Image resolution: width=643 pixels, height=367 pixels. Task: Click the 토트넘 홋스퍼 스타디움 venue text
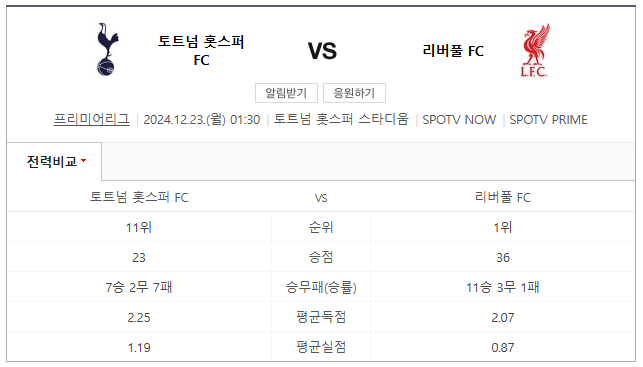[341, 119]
